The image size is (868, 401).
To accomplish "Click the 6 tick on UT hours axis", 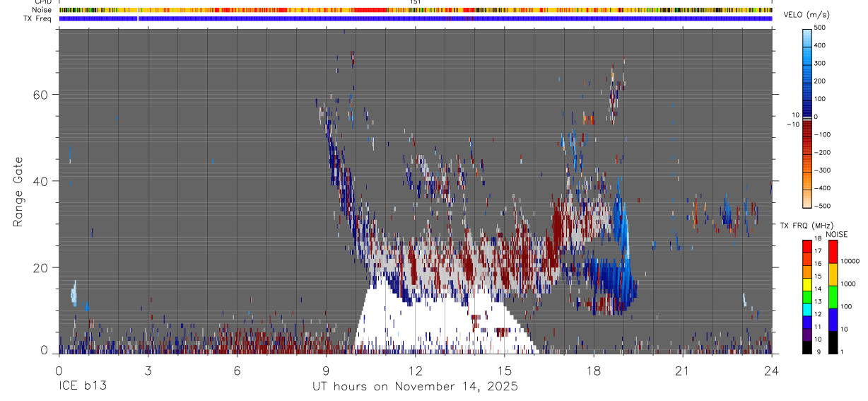I will click(237, 371).
